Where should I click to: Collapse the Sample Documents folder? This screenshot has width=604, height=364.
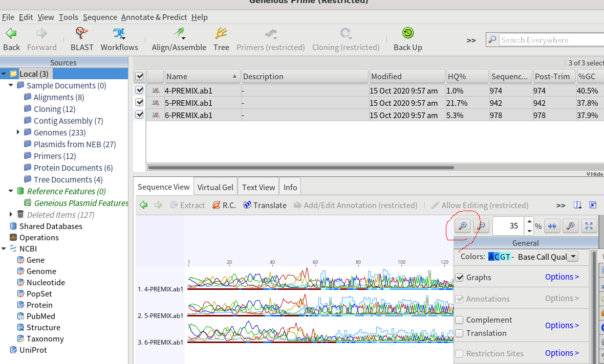pyautogui.click(x=11, y=85)
